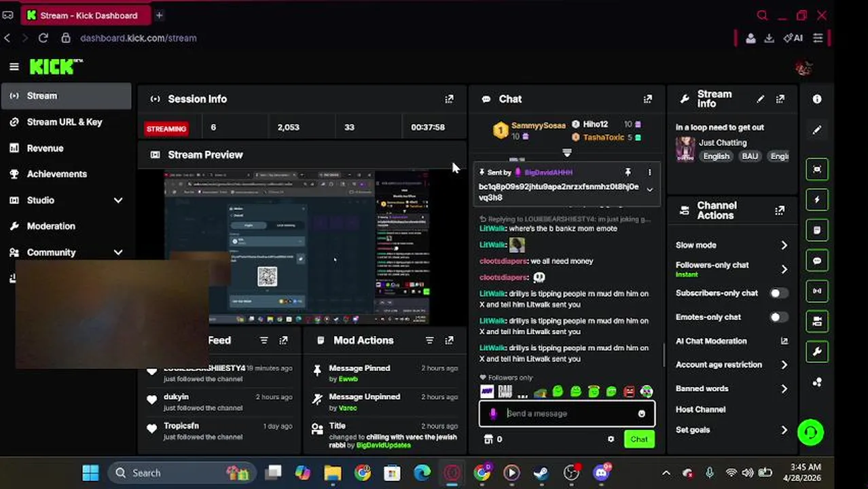Open pinned message three-dot options
Viewport: 868px width, 489px height.
pyautogui.click(x=649, y=173)
